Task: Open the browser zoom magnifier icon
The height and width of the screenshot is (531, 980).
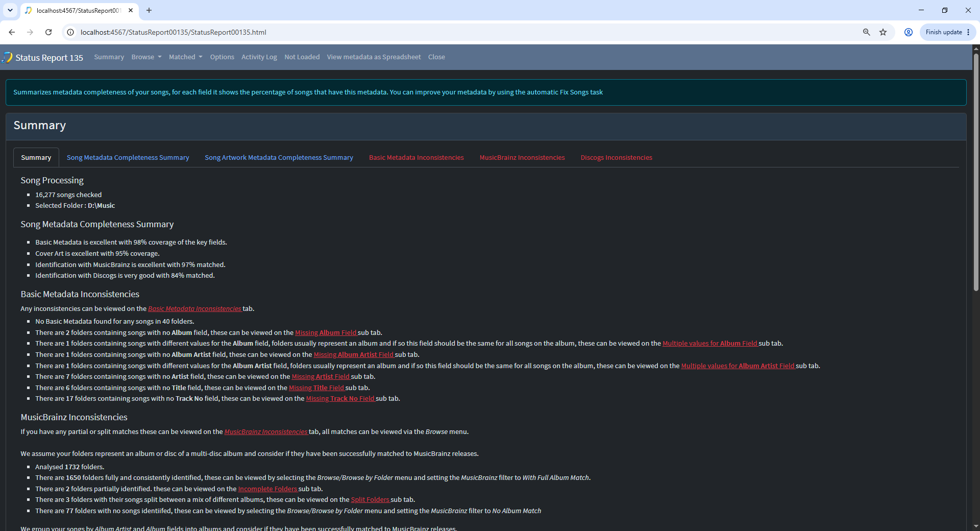Action: pyautogui.click(x=866, y=32)
